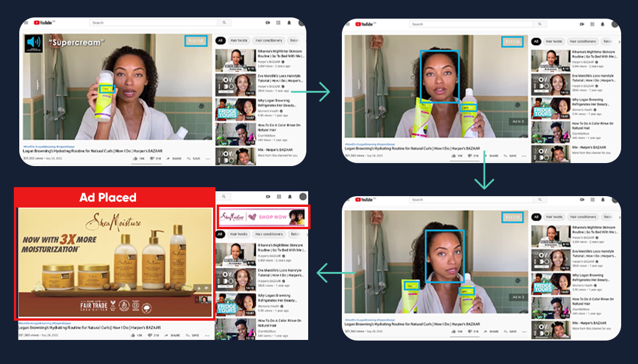Click the YouTube logo in the Supercream screenshot
The width and height of the screenshot is (638, 364).
pyautogui.click(x=44, y=23)
